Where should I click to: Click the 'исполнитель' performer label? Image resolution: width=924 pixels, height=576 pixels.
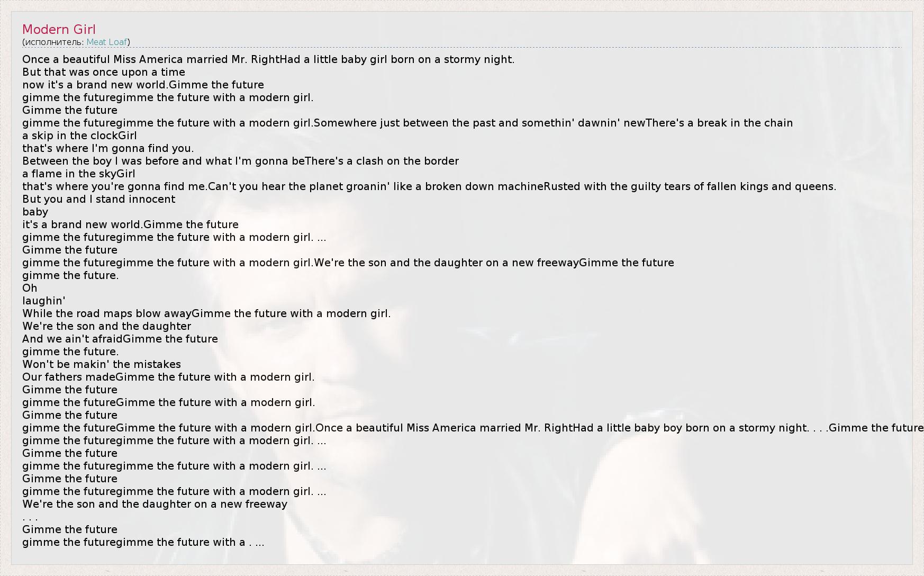(x=53, y=42)
